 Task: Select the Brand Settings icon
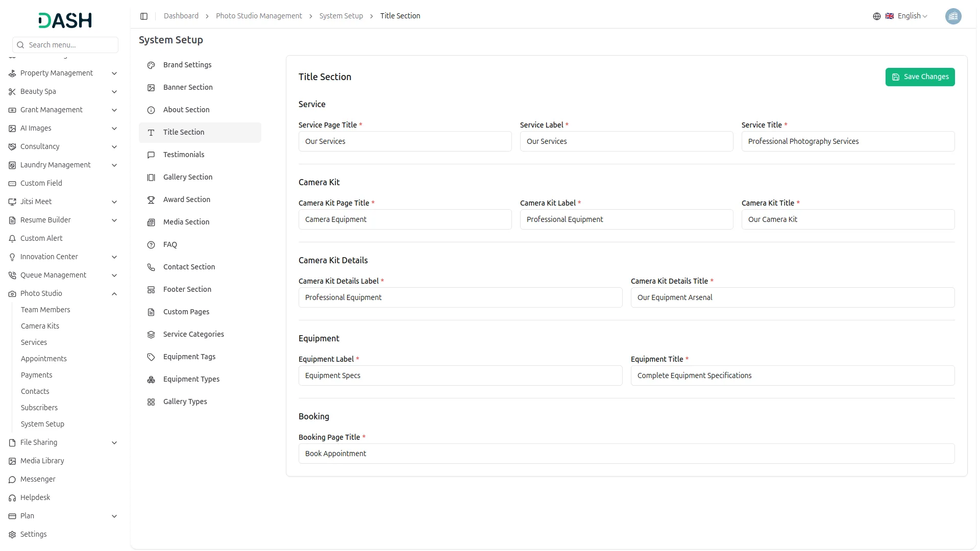tap(151, 65)
